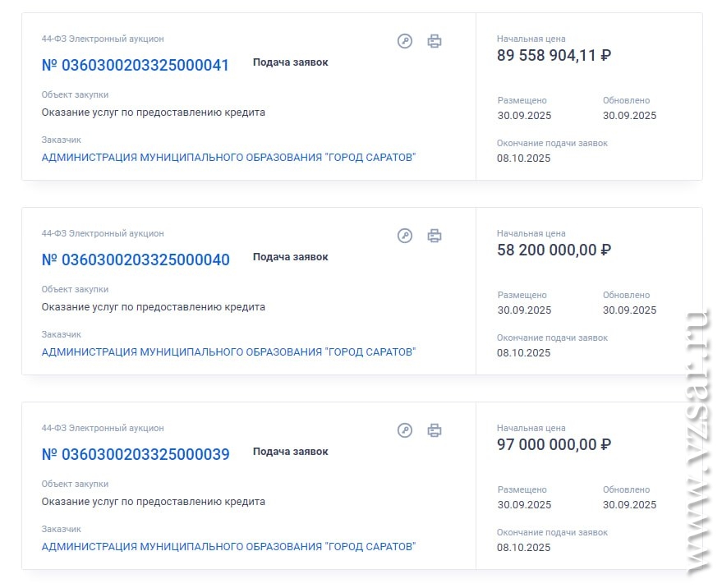Open purchase link № 0360300203325000040
Viewport: 722px width, 588px height.
[x=136, y=260]
